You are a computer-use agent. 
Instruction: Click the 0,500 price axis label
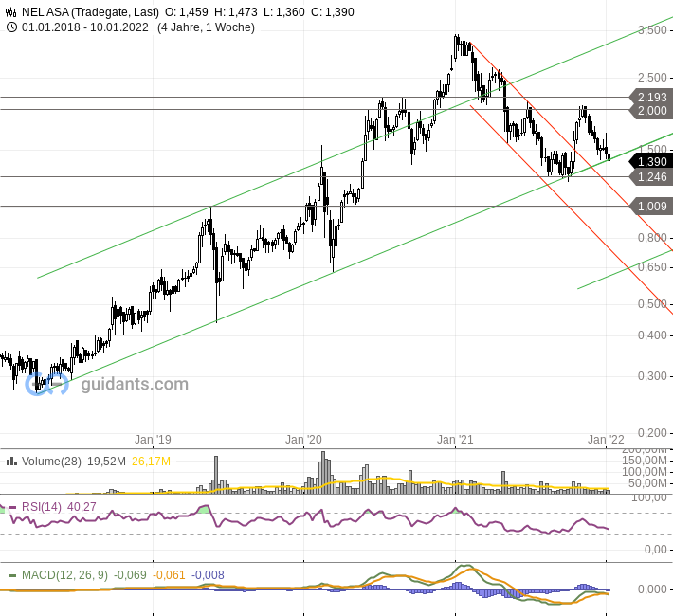(652, 304)
